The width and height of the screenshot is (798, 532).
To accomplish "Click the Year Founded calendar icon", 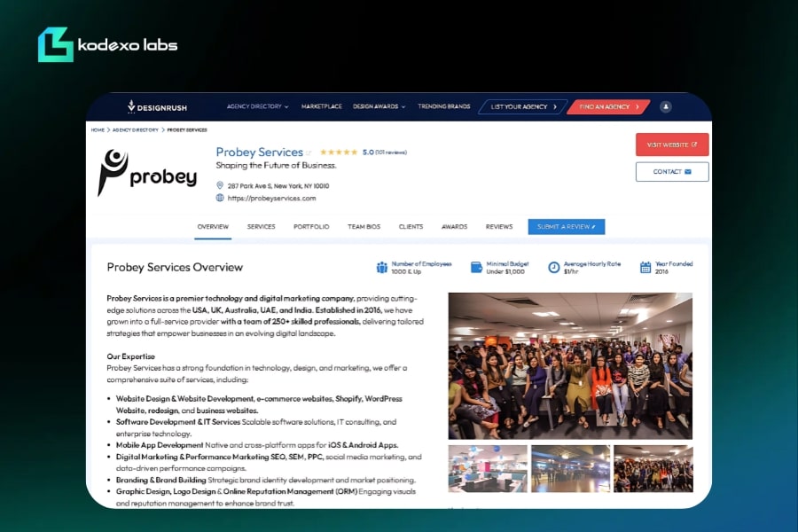I will (x=645, y=267).
